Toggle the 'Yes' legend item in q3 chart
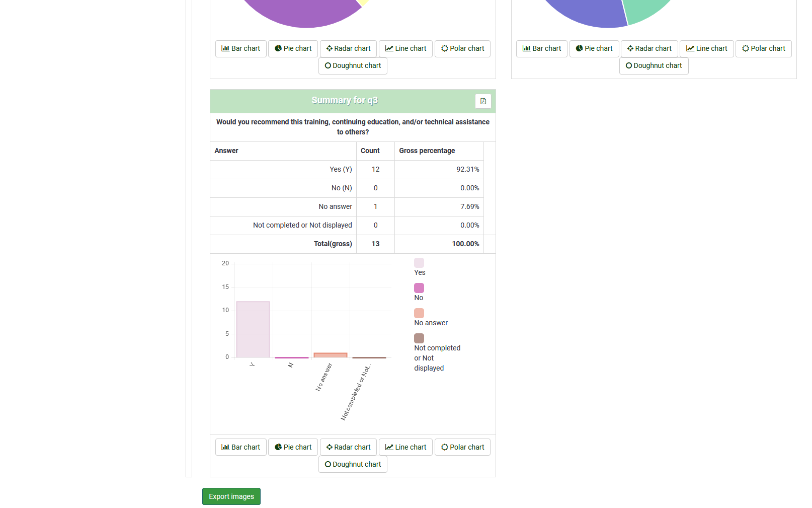Screen dimensions: 812x508 coord(419,267)
